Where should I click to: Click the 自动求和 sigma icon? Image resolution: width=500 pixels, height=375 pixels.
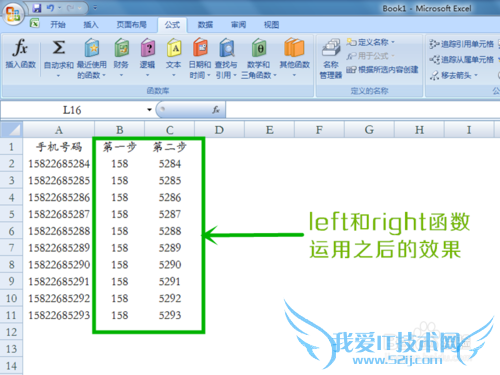click(x=59, y=47)
